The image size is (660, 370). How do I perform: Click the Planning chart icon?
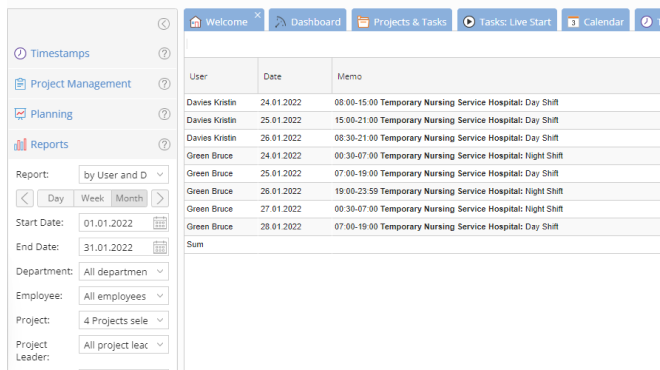coord(20,114)
